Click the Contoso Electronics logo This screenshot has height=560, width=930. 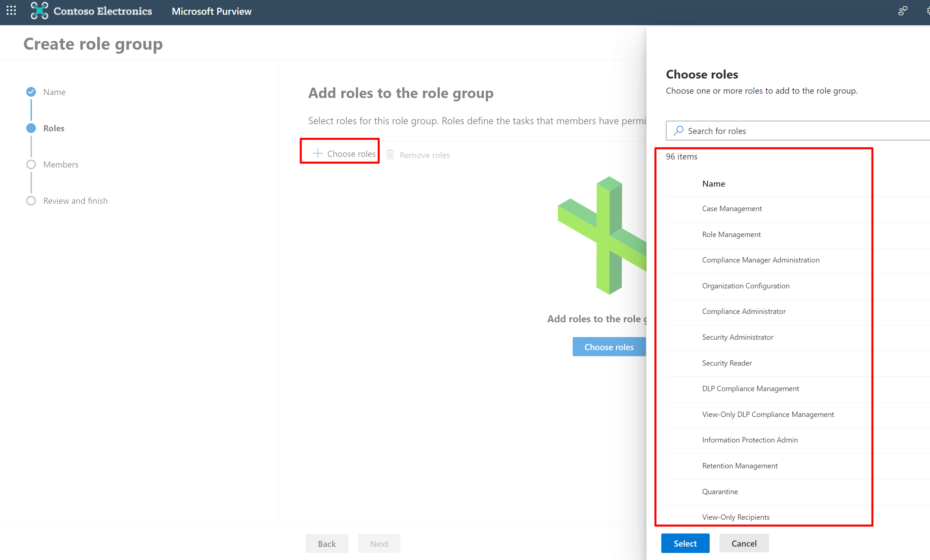click(39, 11)
